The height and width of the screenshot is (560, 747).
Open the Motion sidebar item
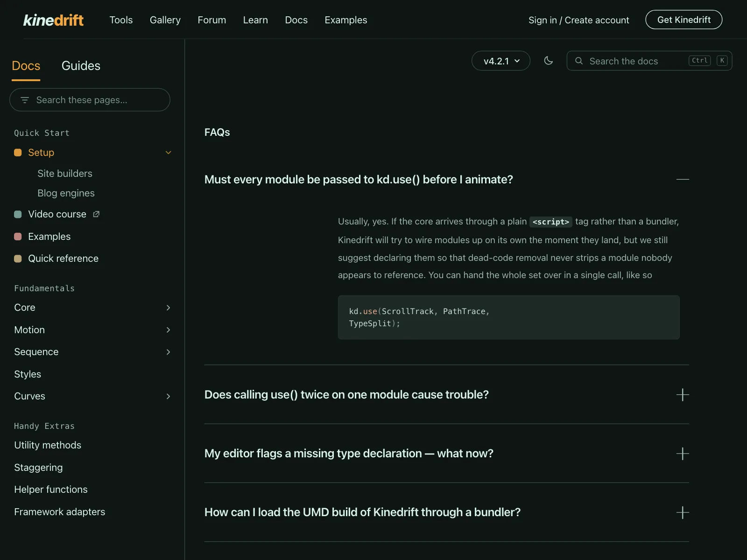tap(29, 330)
